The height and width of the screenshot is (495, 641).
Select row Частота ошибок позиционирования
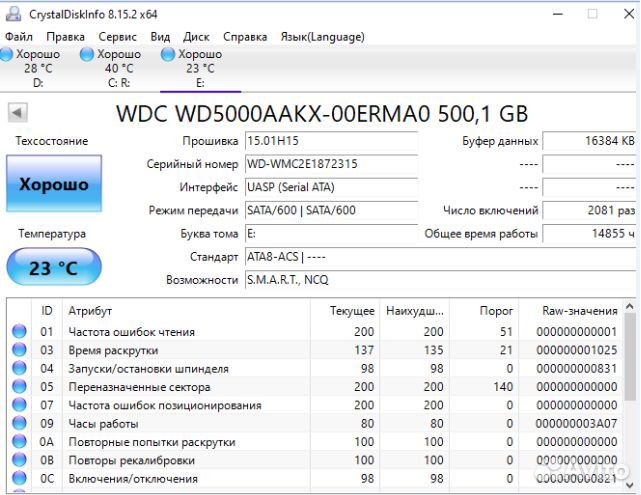(x=315, y=405)
